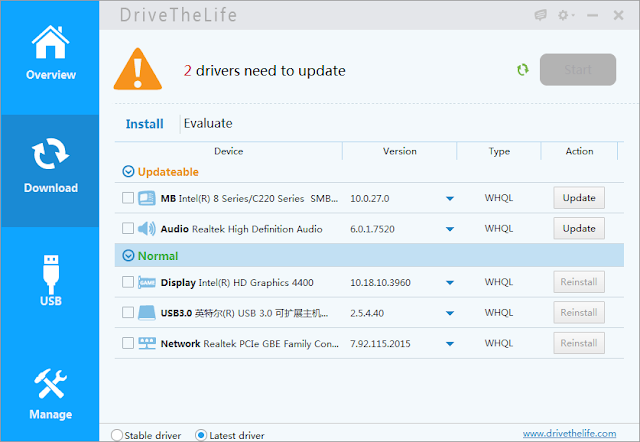Click the orange warning triangle icon

tap(138, 69)
